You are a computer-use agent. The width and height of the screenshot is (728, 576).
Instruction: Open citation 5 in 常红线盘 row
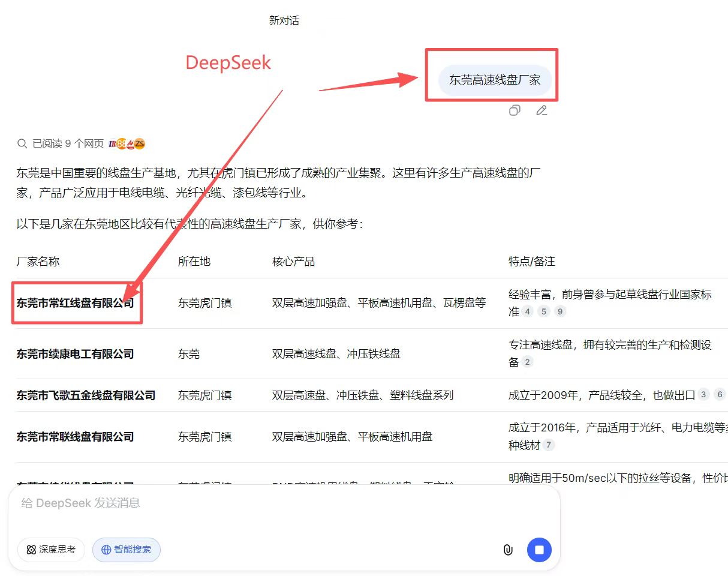543,311
